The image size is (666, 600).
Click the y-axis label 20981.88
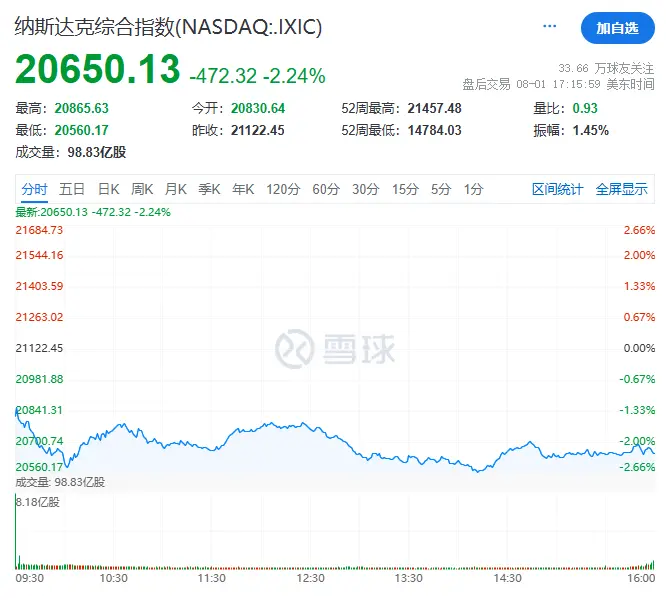coord(39,379)
